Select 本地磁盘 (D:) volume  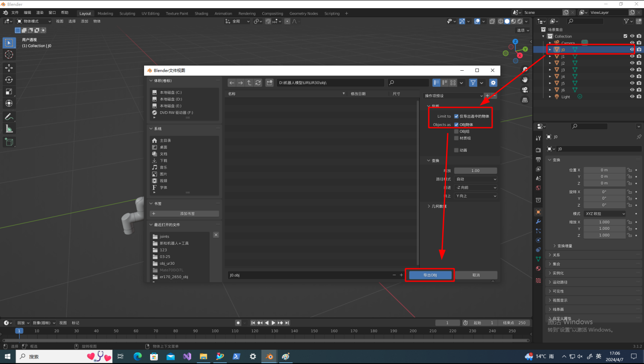coord(170,99)
